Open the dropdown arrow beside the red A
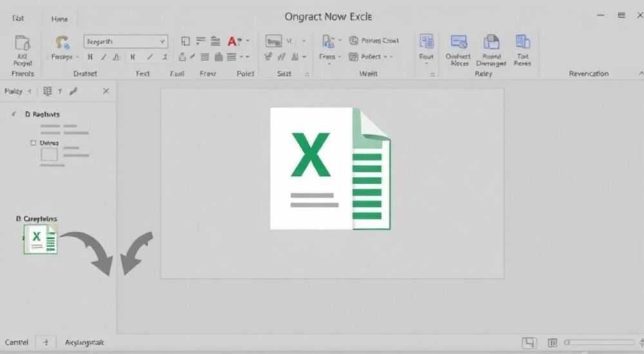This screenshot has width=644, height=354. coord(248,41)
